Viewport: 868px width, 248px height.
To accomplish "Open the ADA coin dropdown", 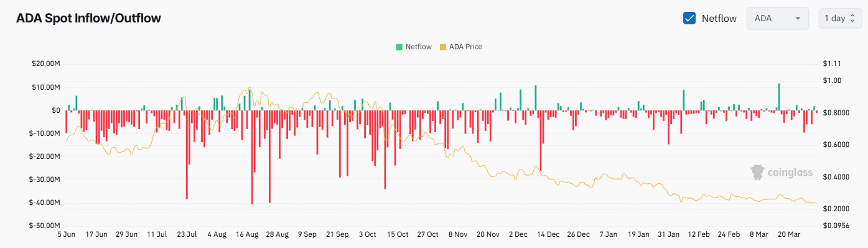I will click(777, 18).
